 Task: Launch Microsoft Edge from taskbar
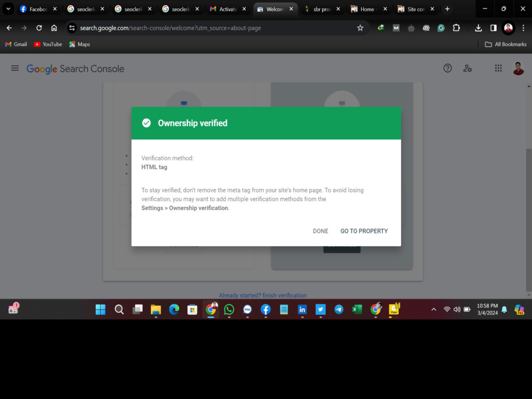coord(174,310)
